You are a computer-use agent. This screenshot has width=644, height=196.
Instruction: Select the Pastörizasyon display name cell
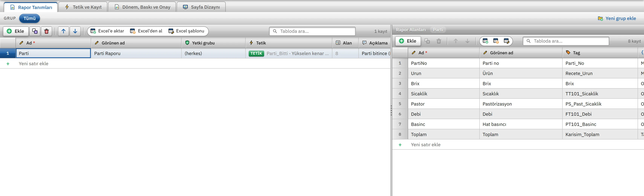point(521,104)
